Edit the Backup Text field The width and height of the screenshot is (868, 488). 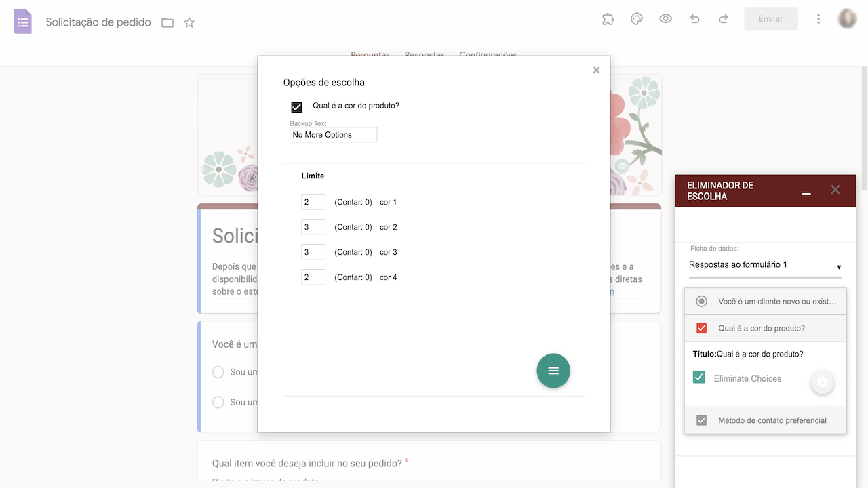(x=333, y=135)
